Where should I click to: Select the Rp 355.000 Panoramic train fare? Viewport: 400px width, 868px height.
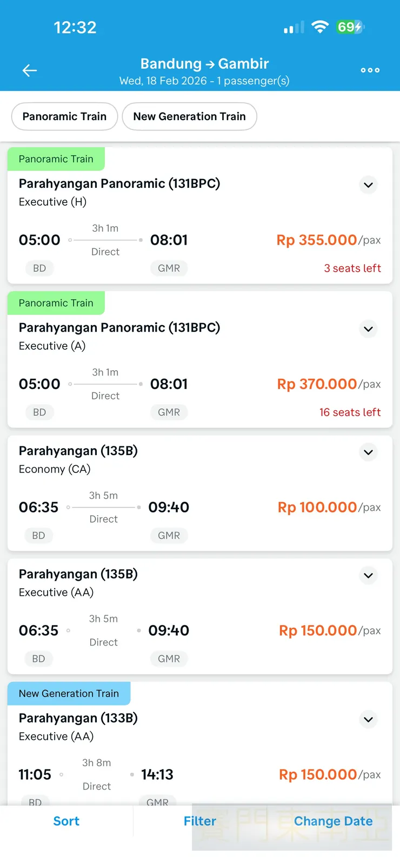[317, 240]
